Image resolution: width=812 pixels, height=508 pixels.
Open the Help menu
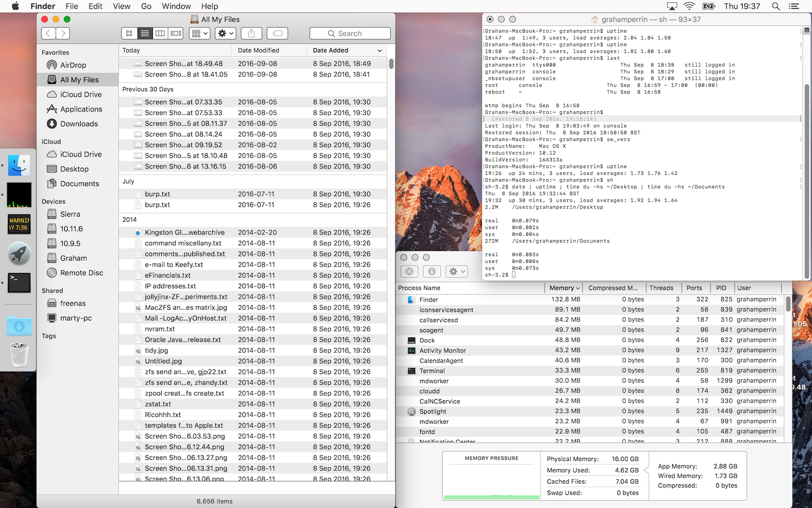point(210,6)
